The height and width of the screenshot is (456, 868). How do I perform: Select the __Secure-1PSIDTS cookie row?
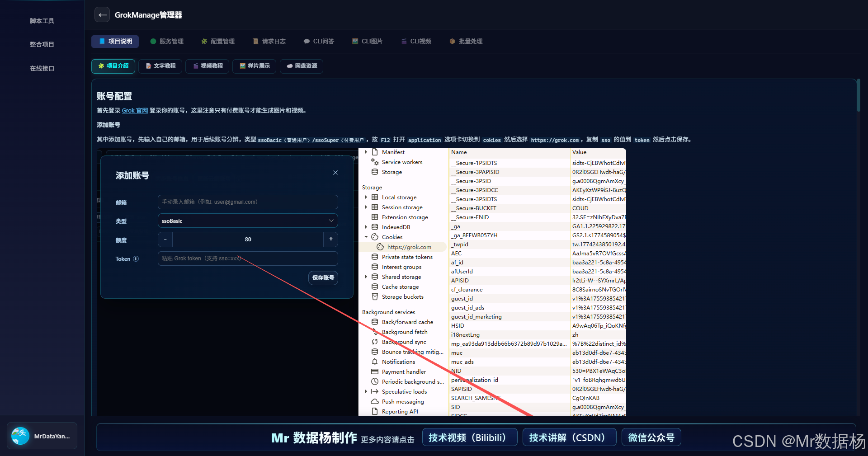click(x=538, y=163)
